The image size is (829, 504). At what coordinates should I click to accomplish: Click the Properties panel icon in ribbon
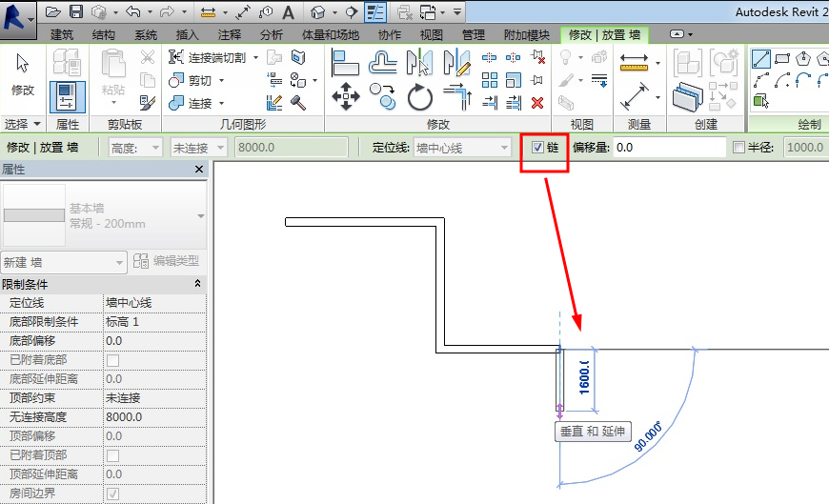(67, 96)
